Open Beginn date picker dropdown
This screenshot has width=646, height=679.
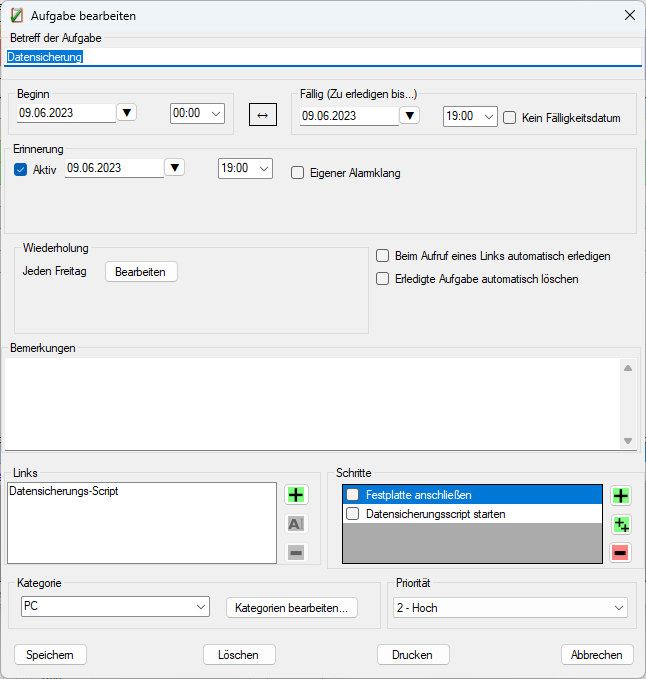(x=127, y=112)
